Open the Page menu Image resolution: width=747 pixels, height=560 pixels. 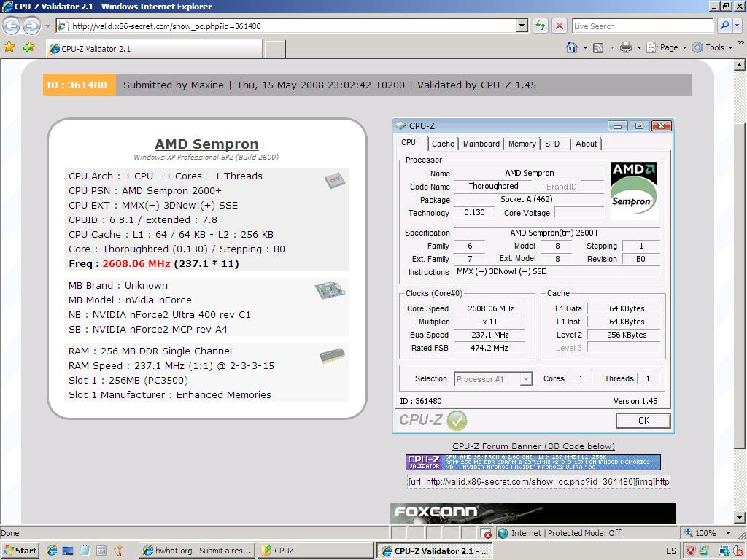(666, 47)
